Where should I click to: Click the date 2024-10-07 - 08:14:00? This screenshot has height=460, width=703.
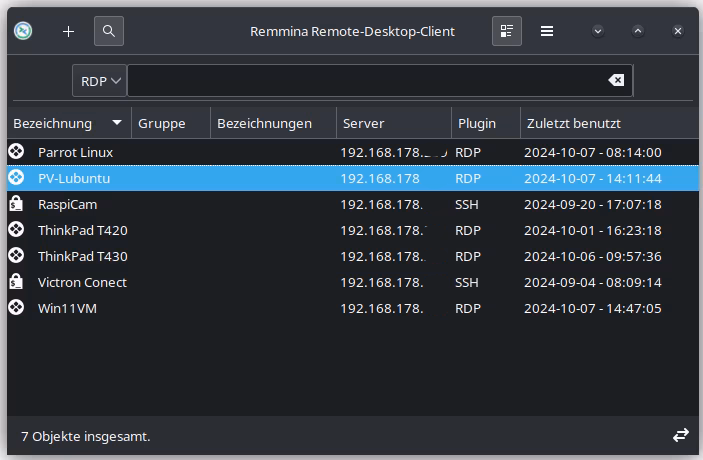coord(593,152)
